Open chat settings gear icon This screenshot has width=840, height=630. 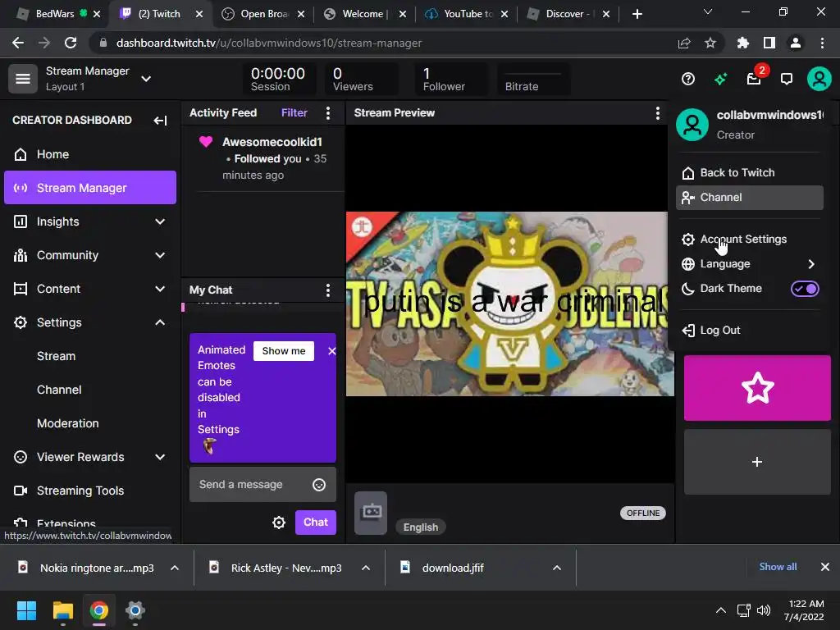(x=279, y=523)
